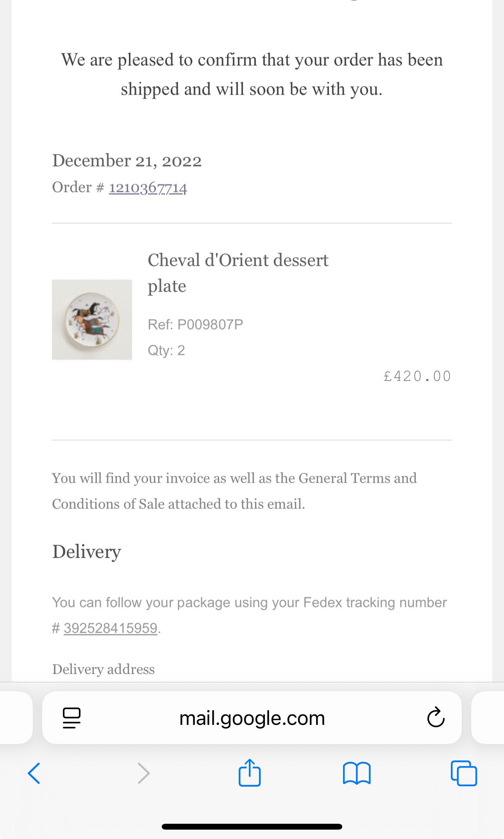The height and width of the screenshot is (839, 504).
Task: Open Fedex tracking number 392528415959
Action: pos(111,628)
